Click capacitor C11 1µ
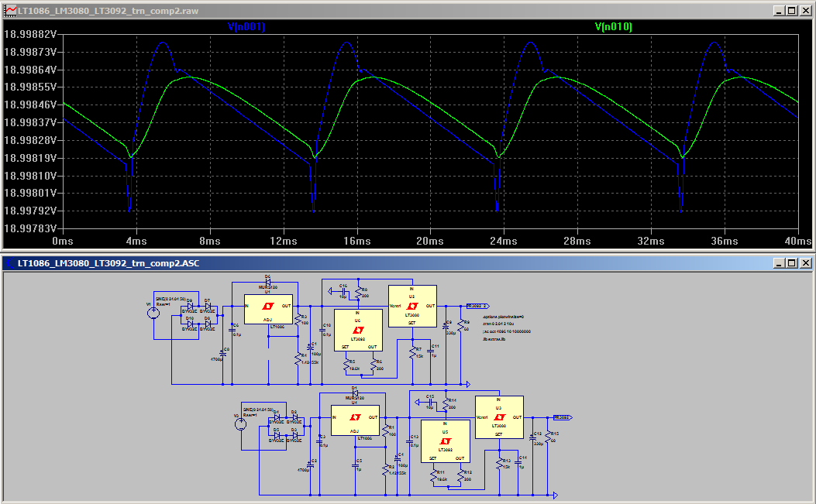The height and width of the screenshot is (504, 816). coord(431,351)
